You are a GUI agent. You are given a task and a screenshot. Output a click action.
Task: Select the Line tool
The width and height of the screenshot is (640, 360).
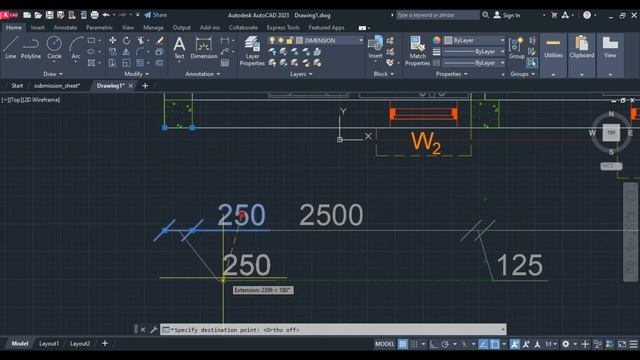(11, 48)
